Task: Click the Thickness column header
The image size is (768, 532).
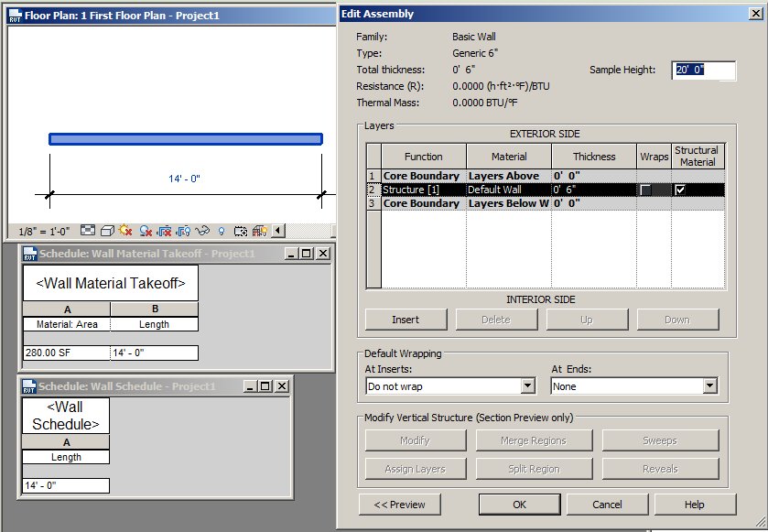Action: tap(594, 157)
